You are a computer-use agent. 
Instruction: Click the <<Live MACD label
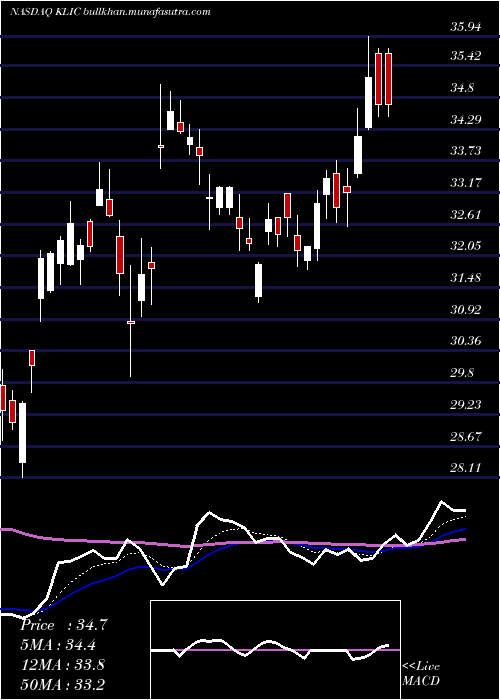pyautogui.click(x=421, y=674)
